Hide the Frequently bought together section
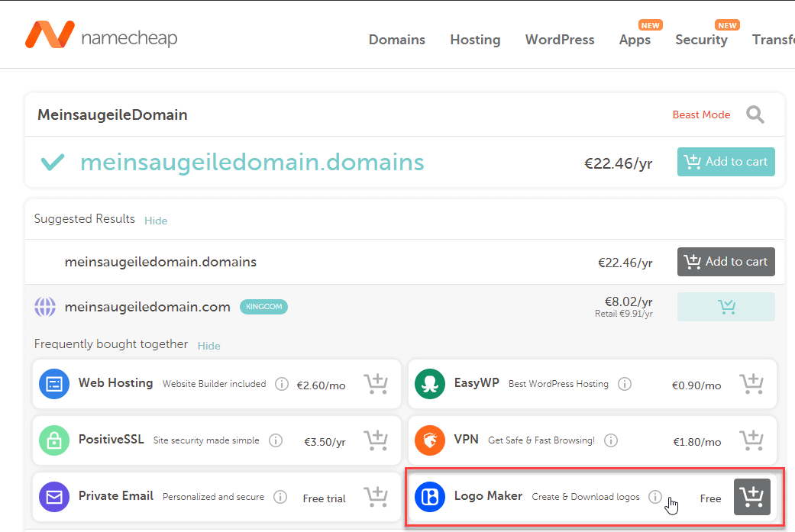 [x=209, y=346]
